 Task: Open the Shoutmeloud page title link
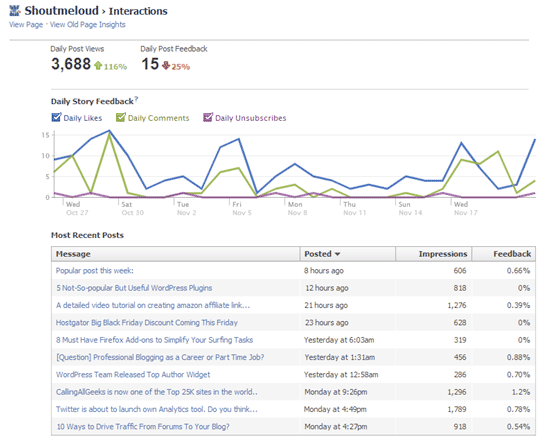click(x=61, y=11)
